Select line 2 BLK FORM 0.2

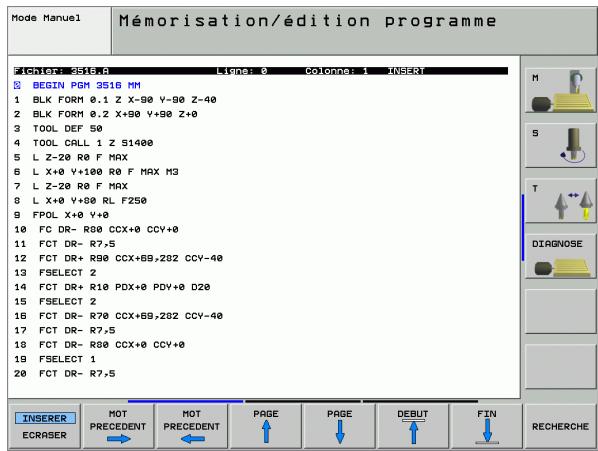(106, 114)
